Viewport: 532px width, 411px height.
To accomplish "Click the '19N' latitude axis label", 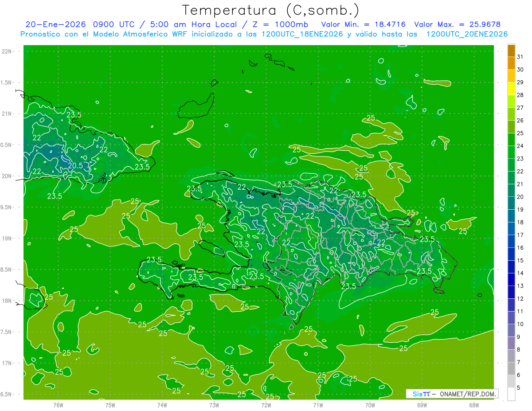I will point(7,239).
